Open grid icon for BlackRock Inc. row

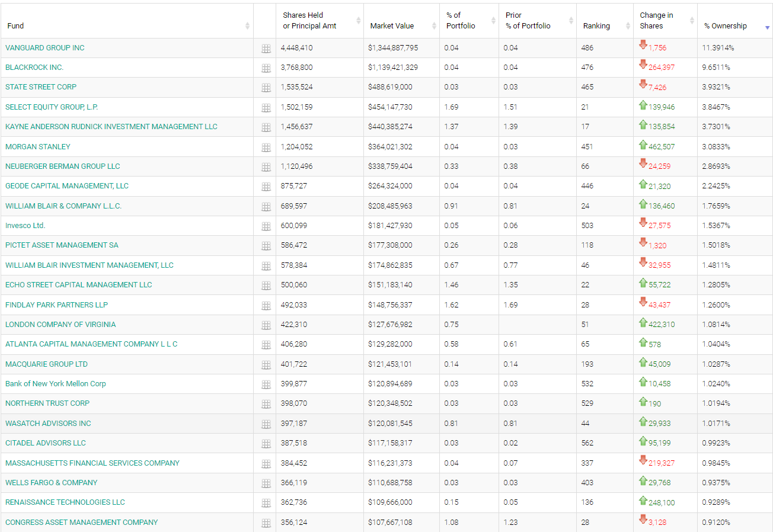point(266,68)
